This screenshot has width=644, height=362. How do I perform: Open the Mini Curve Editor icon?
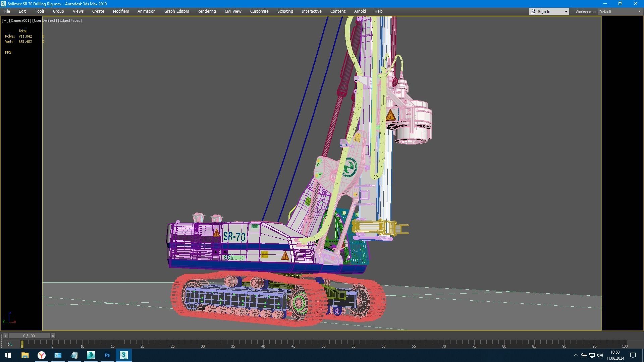coord(10,344)
